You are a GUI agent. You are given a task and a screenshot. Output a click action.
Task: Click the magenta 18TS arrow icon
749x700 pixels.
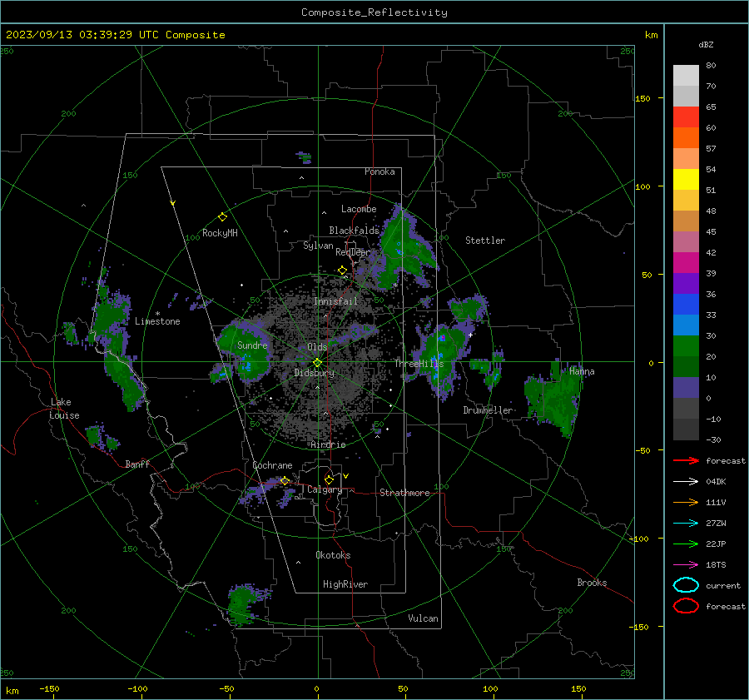(686, 565)
